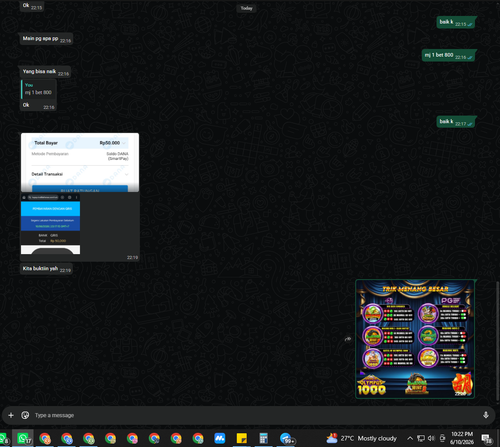Screen dimensions: 500x447
Task: Select the 'Ok' message at 22:15
Action: point(32,6)
